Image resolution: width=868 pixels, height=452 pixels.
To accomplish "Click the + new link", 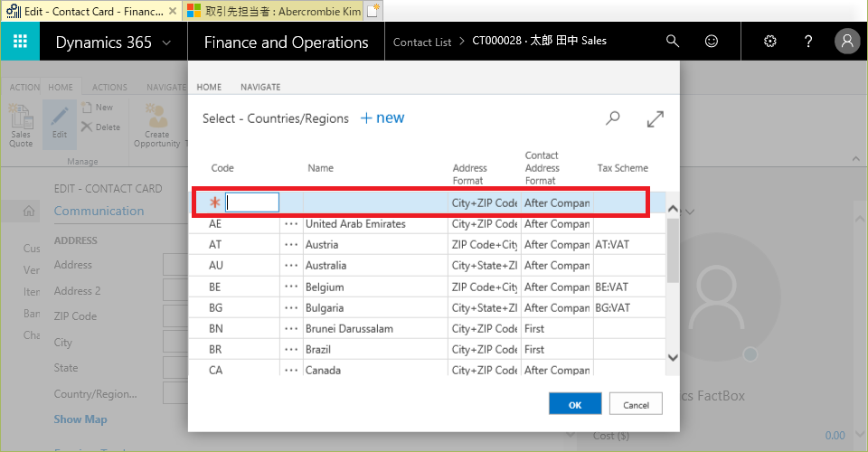I will [x=382, y=118].
